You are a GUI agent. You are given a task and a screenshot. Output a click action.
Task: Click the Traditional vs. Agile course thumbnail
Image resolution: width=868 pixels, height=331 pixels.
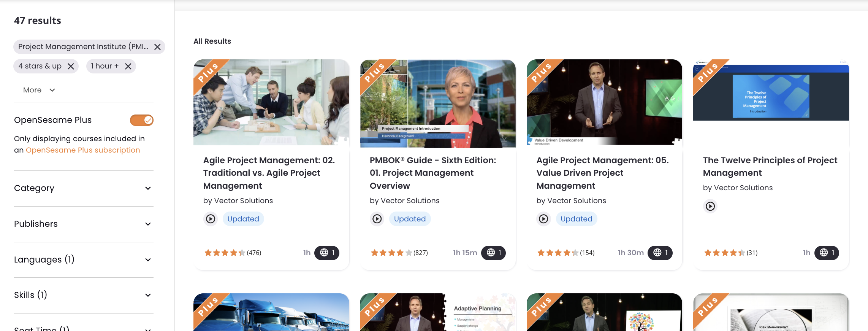point(271,102)
